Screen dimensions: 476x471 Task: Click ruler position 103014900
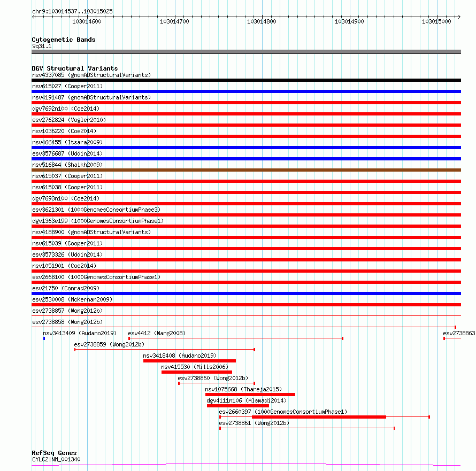(349, 21)
